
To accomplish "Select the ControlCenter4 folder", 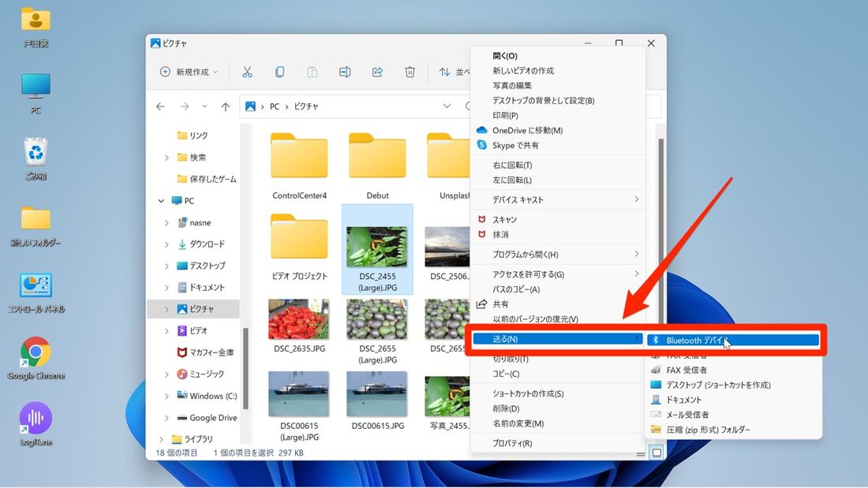I will [299, 166].
